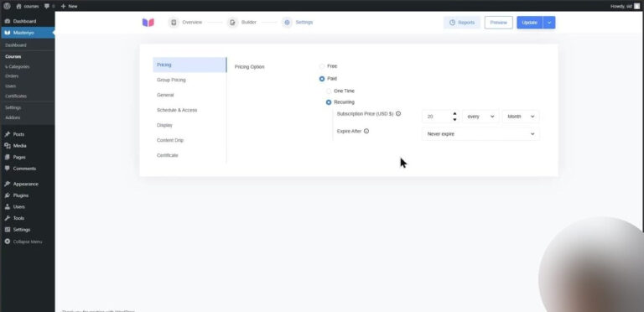Click the Collapse Menu arrow icon

8,242
